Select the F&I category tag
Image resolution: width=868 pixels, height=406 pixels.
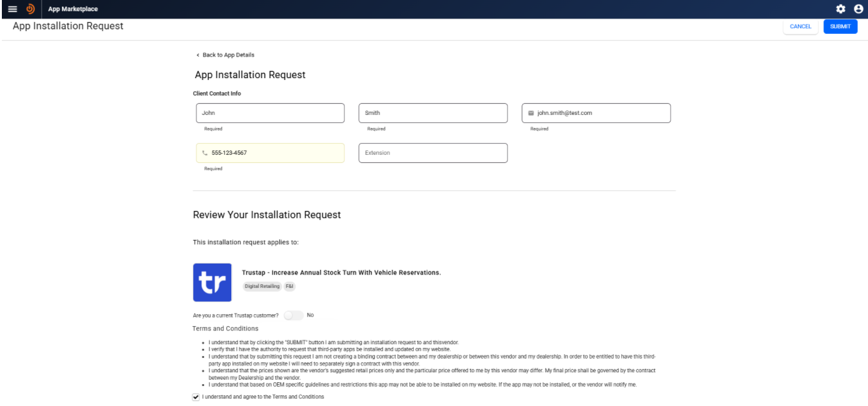(x=290, y=286)
